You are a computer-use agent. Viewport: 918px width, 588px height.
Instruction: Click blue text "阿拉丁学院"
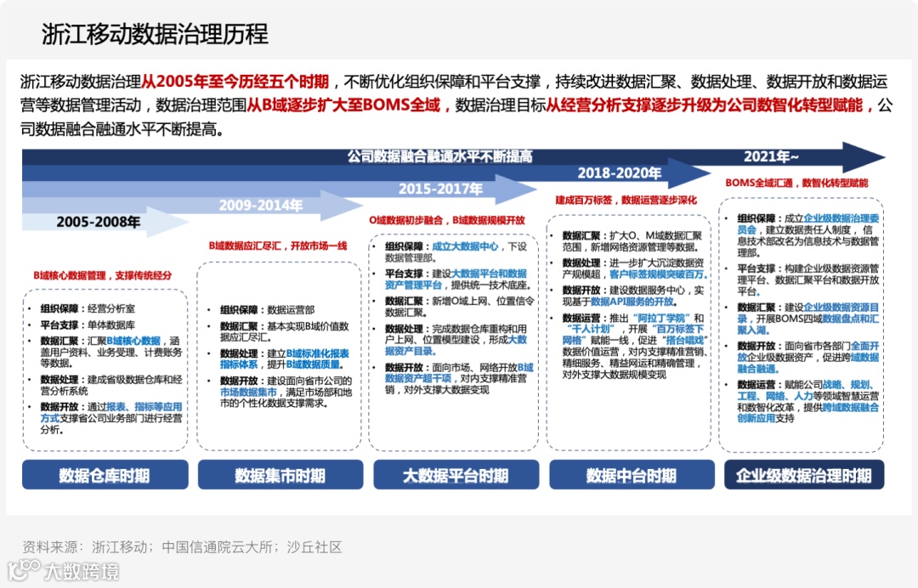click(661, 318)
